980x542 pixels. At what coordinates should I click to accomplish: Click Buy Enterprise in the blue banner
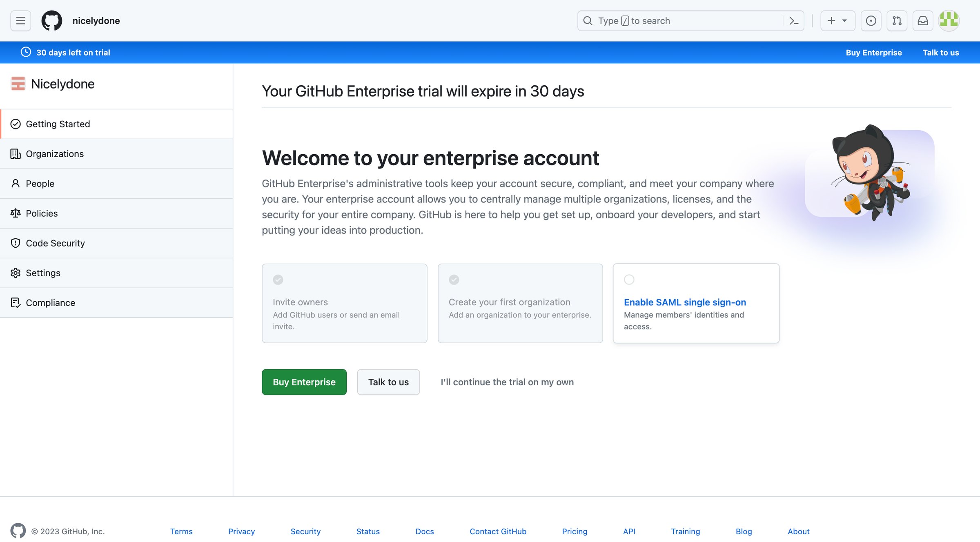point(874,52)
